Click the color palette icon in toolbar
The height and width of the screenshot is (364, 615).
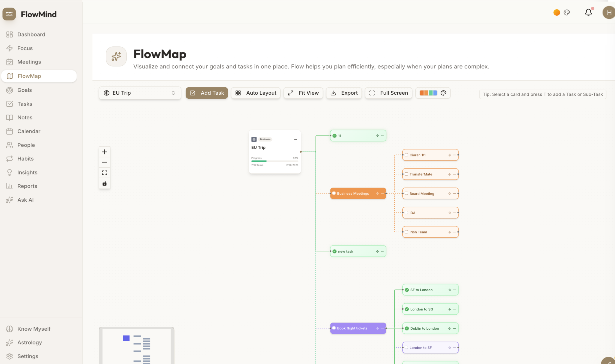(x=444, y=93)
